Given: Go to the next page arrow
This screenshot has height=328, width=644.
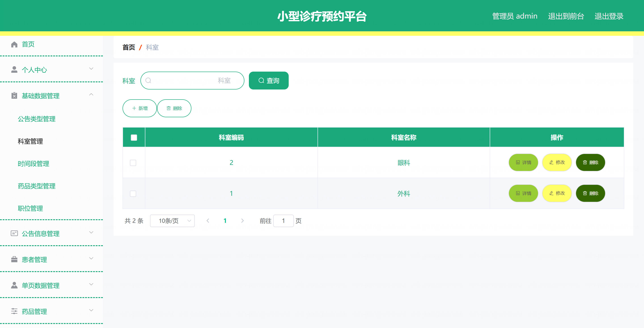Looking at the screenshot, I should pyautogui.click(x=242, y=221).
